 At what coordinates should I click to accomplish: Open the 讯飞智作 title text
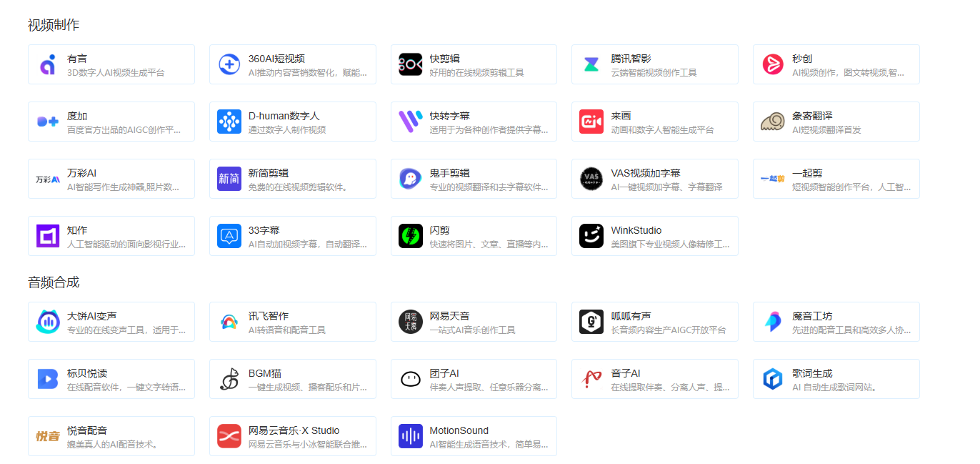269,316
